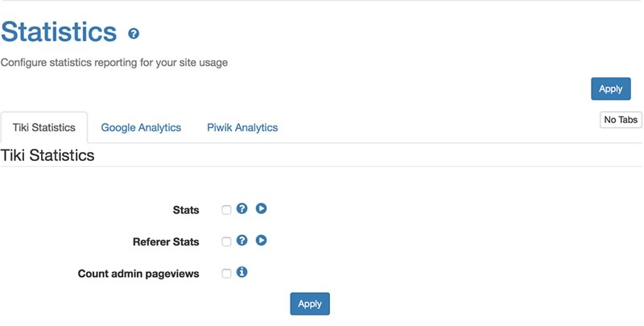Show info icon for Count admin pageviews
This screenshot has width=644, height=326.
coord(242,272)
